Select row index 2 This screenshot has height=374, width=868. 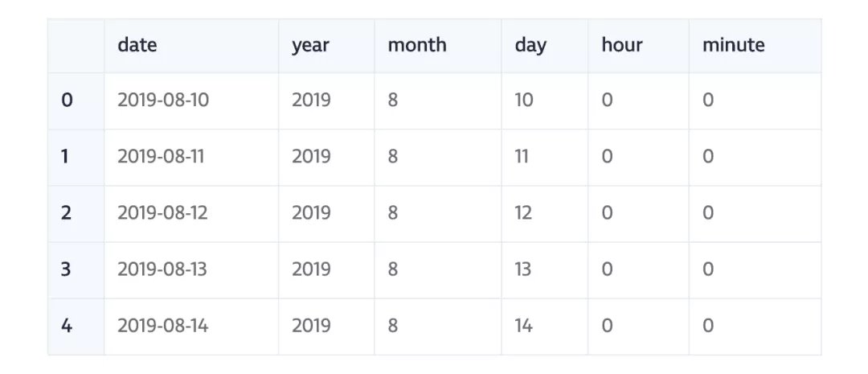point(67,213)
